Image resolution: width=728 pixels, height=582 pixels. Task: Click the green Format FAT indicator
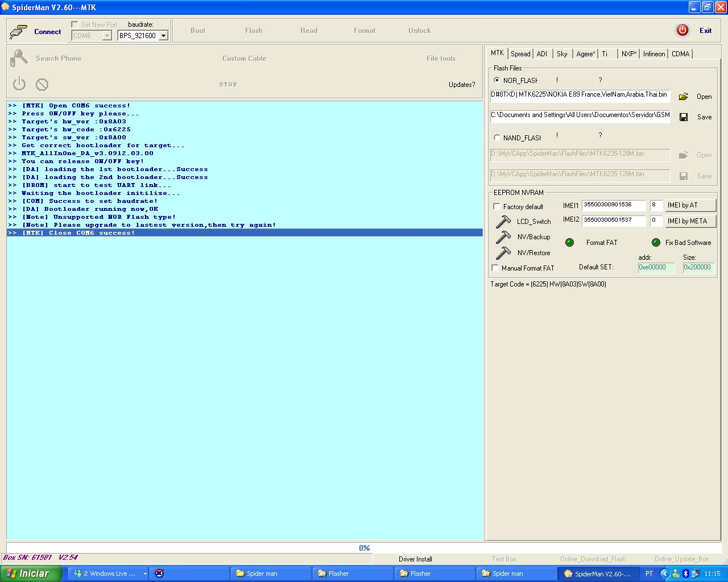(569, 243)
